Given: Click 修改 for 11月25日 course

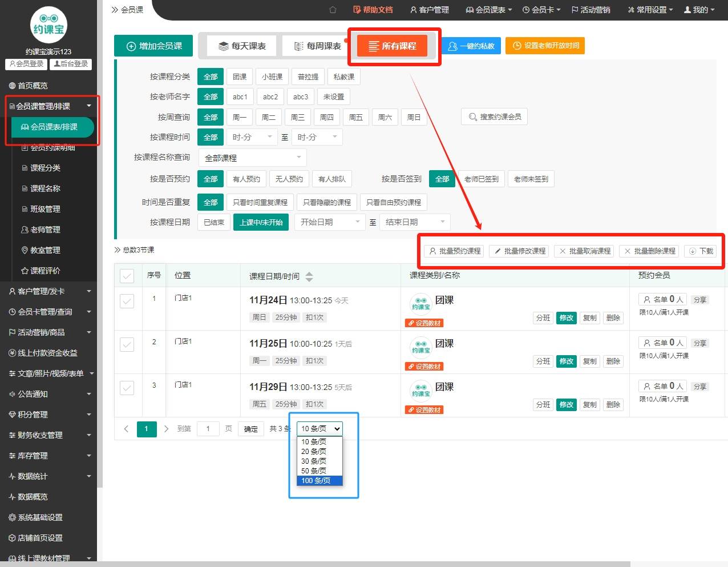Looking at the screenshot, I should click(x=567, y=361).
